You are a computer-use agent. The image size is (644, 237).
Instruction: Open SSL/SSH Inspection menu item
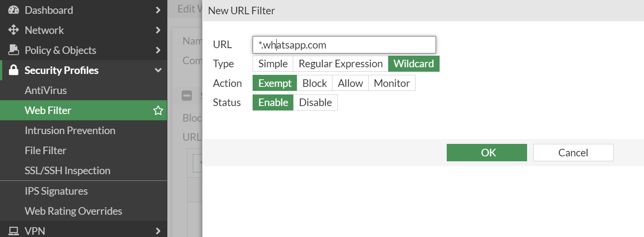point(67,171)
